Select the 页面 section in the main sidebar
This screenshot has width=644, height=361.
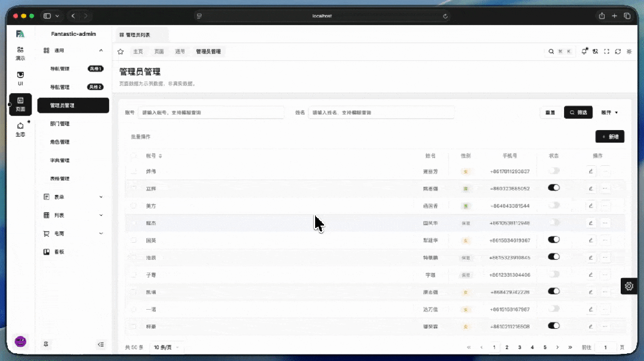(x=20, y=104)
